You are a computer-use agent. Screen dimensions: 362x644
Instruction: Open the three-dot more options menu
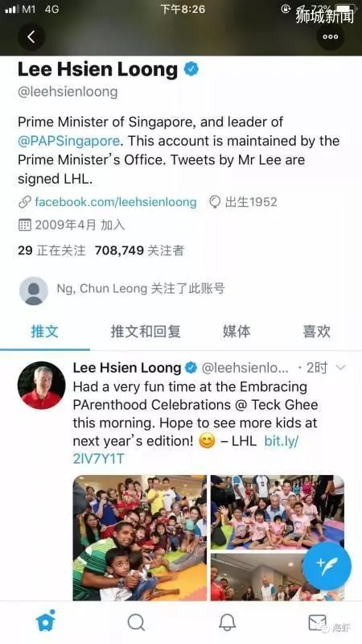[x=331, y=37]
